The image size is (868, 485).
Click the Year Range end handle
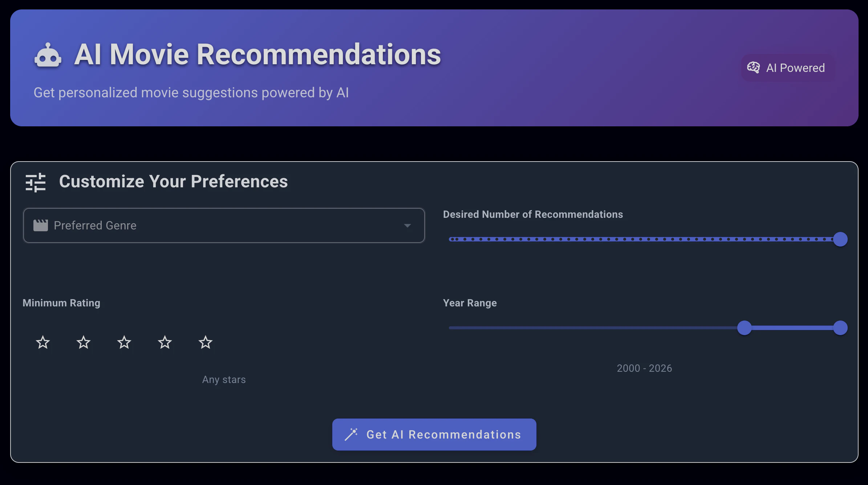840,328
